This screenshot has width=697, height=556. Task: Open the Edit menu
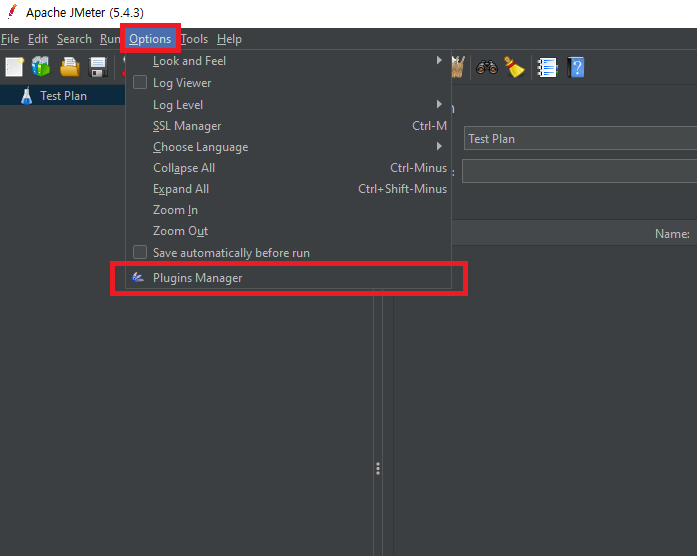tap(38, 39)
